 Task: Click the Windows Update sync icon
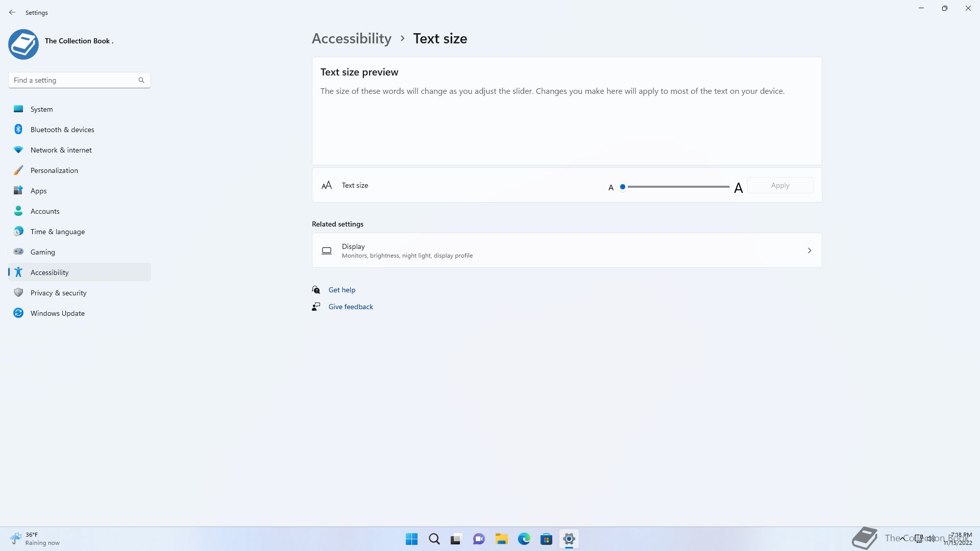pos(18,313)
